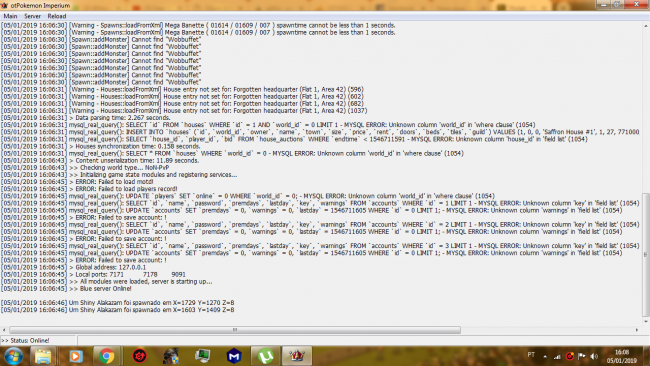Open the Server menu
This screenshot has width=650, height=366.
tap(32, 16)
